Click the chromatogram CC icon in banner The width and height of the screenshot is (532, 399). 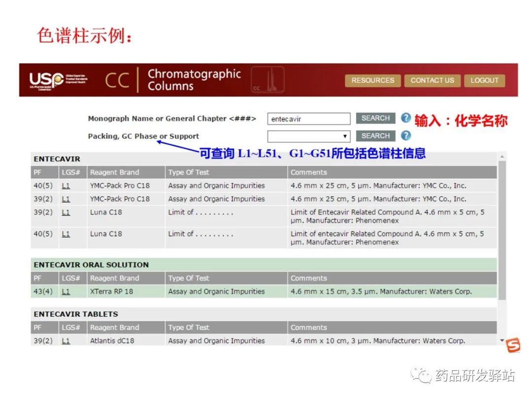(x=267, y=80)
